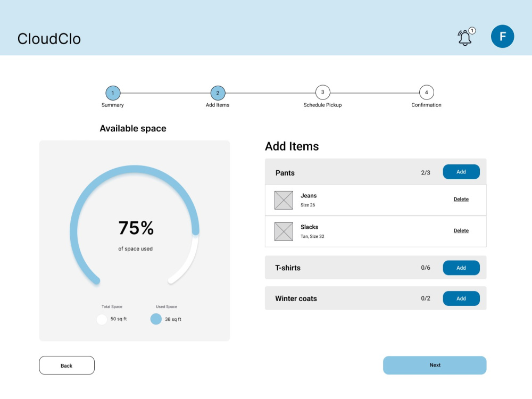Click the Confirmation step label
The image size is (532, 399).
427,105
